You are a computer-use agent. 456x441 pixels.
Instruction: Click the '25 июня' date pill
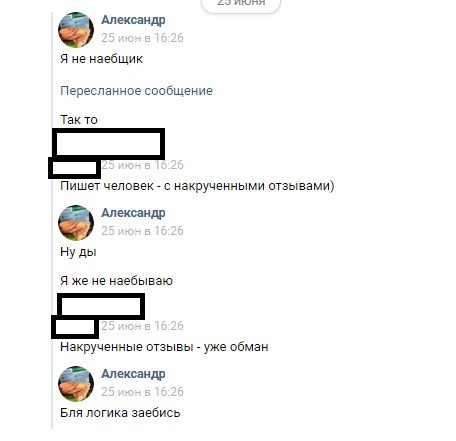click(x=241, y=4)
